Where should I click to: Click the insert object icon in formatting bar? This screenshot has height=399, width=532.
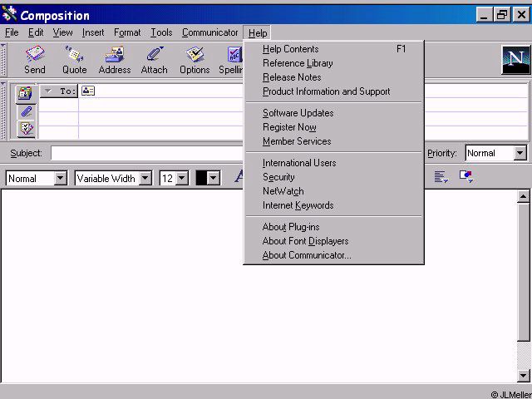tap(466, 176)
